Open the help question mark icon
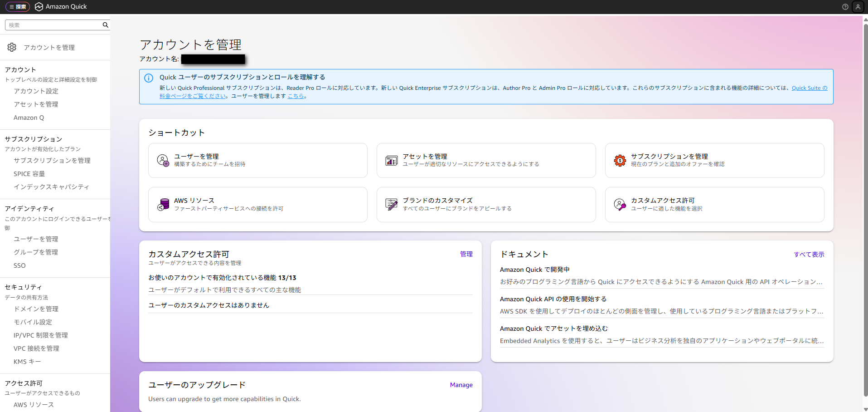 (845, 7)
